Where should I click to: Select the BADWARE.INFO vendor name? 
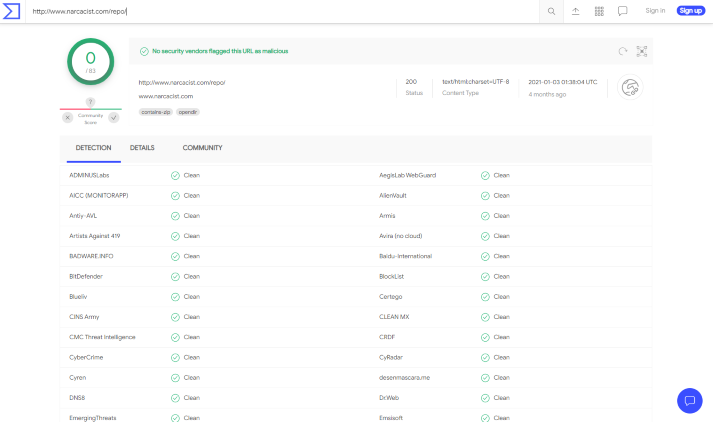(x=91, y=256)
